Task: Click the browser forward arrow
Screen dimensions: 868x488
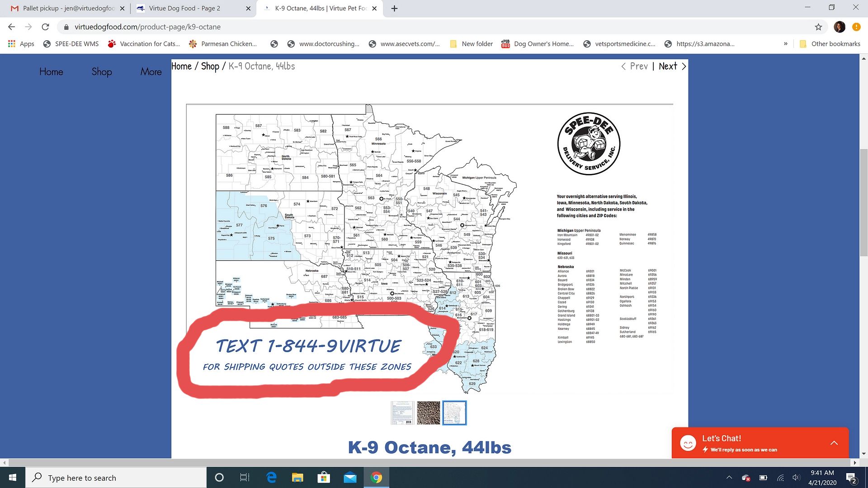Action: click(x=28, y=27)
